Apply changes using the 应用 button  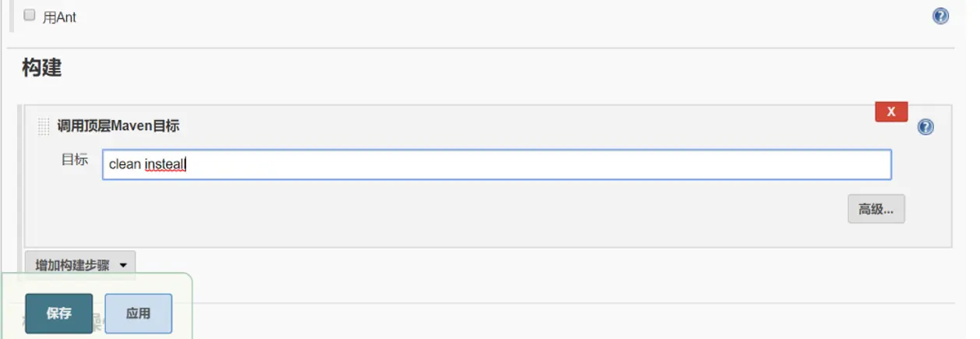[138, 313]
